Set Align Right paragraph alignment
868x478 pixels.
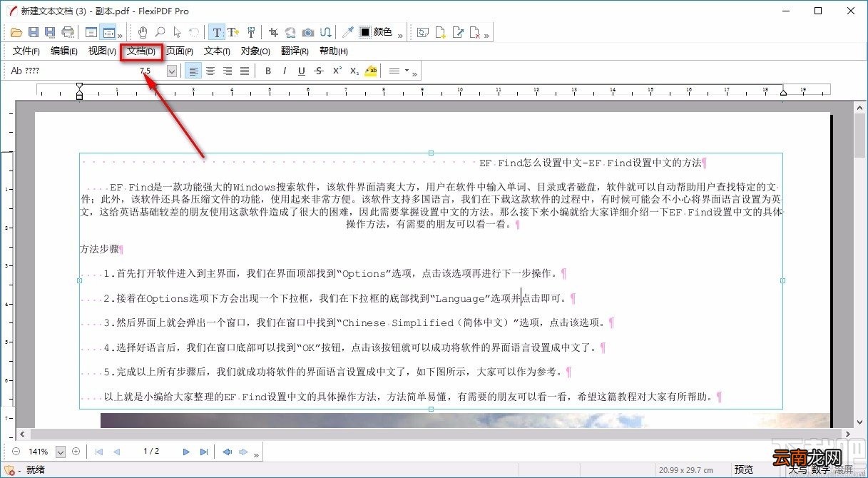click(x=228, y=71)
